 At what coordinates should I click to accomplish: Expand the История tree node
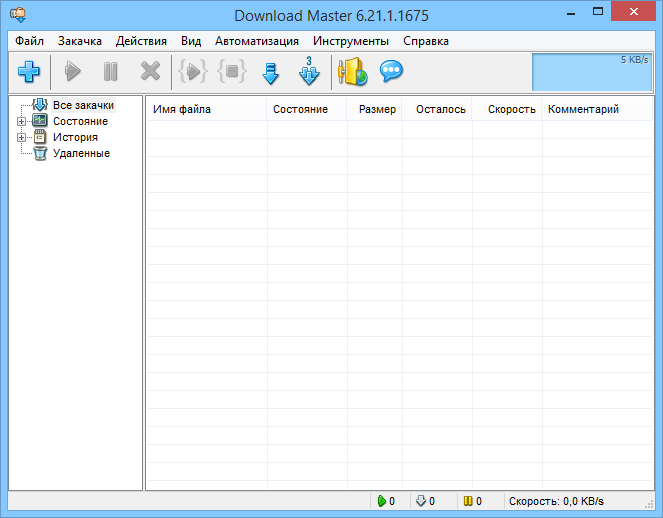coord(21,137)
